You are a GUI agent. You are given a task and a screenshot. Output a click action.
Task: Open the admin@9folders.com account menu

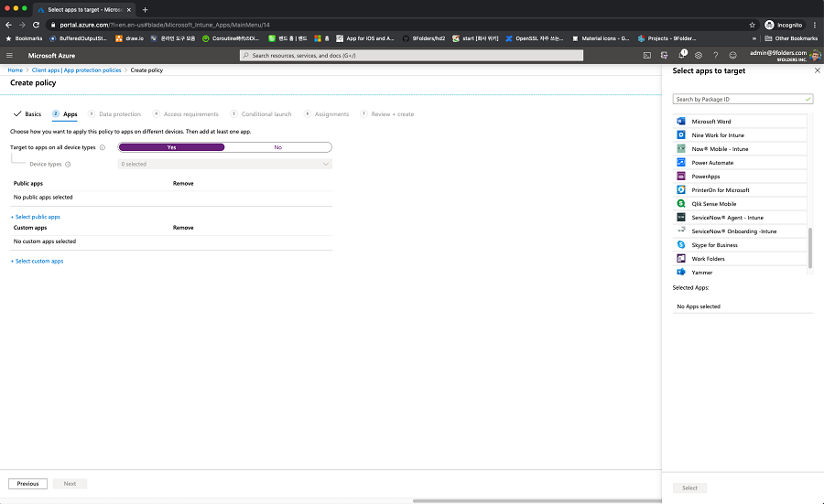click(785, 55)
